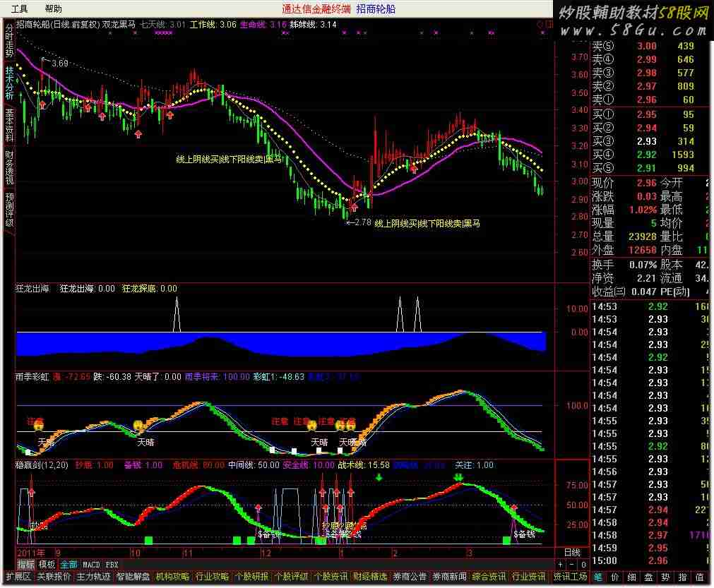The height and width of the screenshot is (588, 714).
Task: Open the 日线 period selector
Action: 572,552
